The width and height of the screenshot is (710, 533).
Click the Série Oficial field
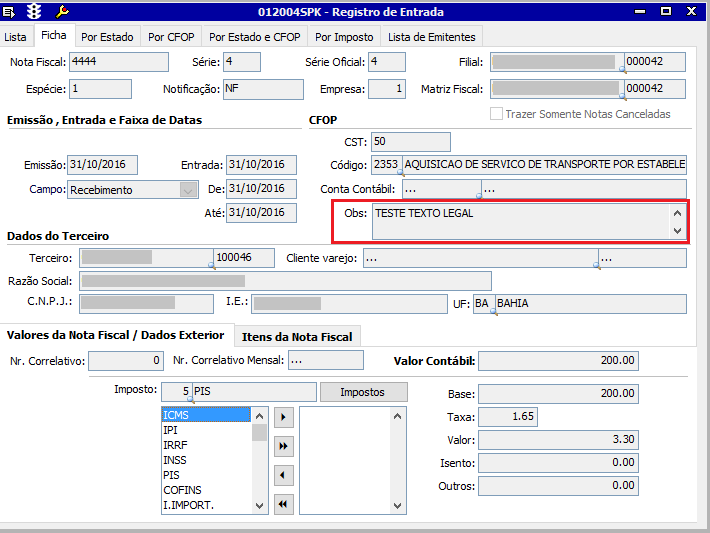(387, 62)
